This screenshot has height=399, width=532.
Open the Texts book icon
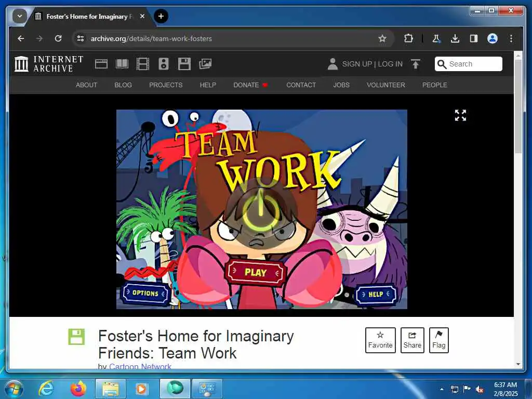[x=122, y=64]
